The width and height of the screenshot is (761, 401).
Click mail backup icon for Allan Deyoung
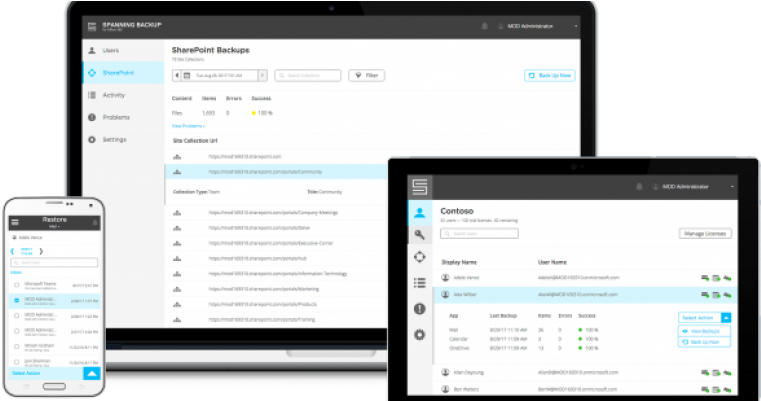pyautogui.click(x=705, y=373)
